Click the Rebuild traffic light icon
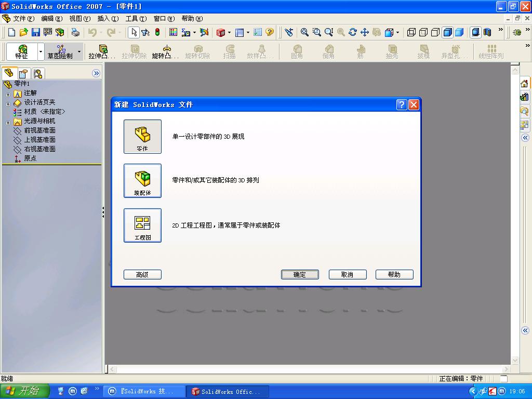This screenshot has width=532, height=399. (157, 32)
